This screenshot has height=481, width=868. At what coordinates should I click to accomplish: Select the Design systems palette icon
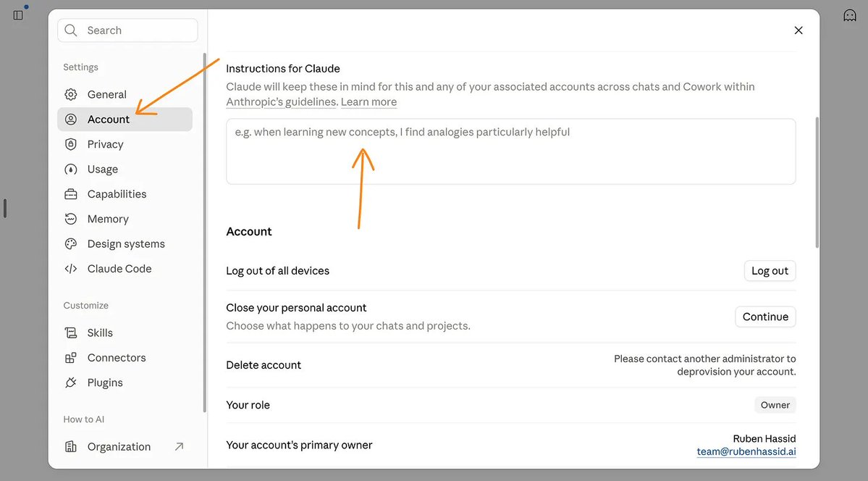click(x=71, y=244)
